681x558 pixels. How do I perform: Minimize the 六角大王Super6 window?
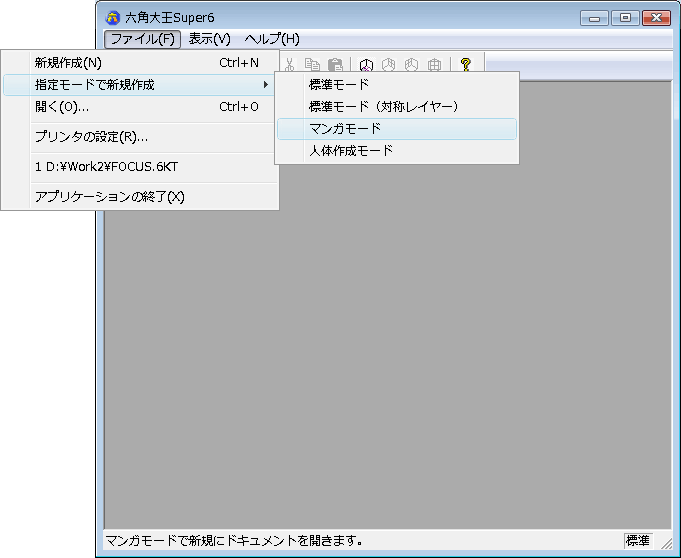(x=594, y=18)
